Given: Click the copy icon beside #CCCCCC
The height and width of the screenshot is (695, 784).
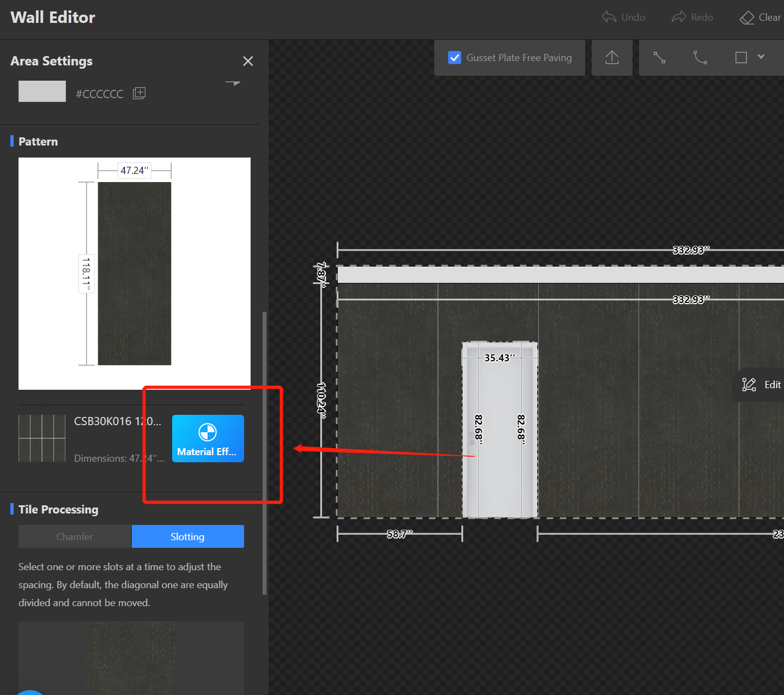Looking at the screenshot, I should (139, 93).
